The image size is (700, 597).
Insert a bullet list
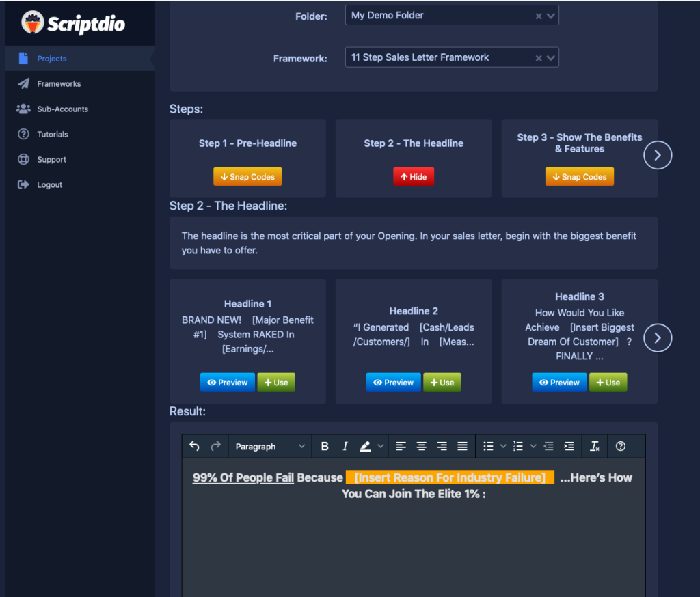[x=488, y=446]
